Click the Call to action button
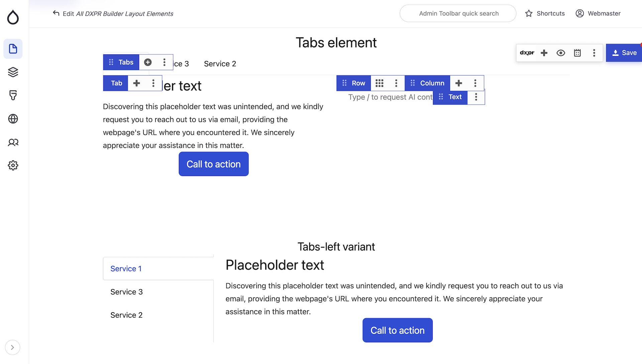642x364 pixels. point(213,164)
